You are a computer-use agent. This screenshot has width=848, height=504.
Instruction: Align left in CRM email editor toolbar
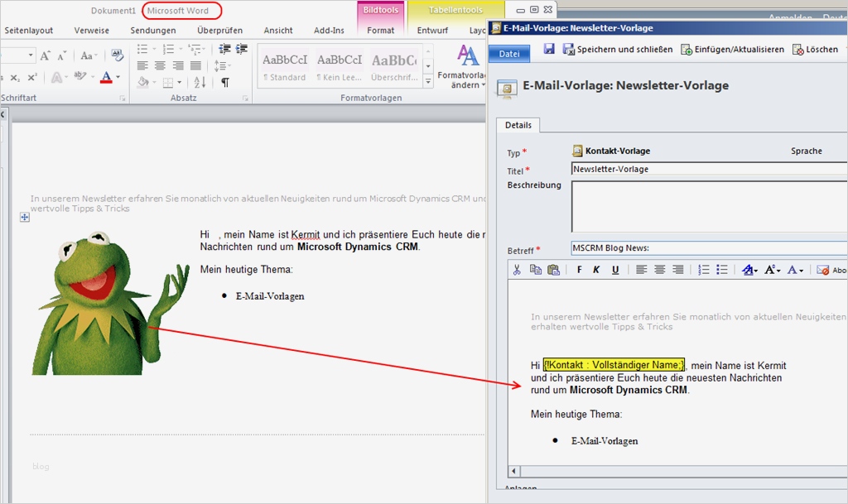(642, 270)
